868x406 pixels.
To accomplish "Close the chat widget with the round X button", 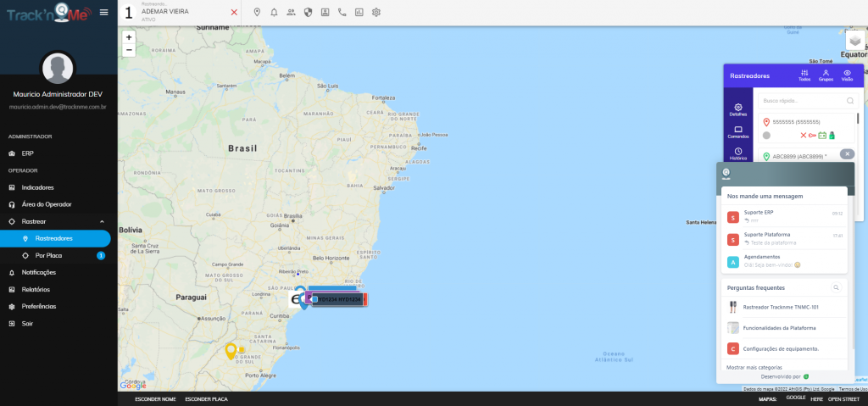I will 847,154.
